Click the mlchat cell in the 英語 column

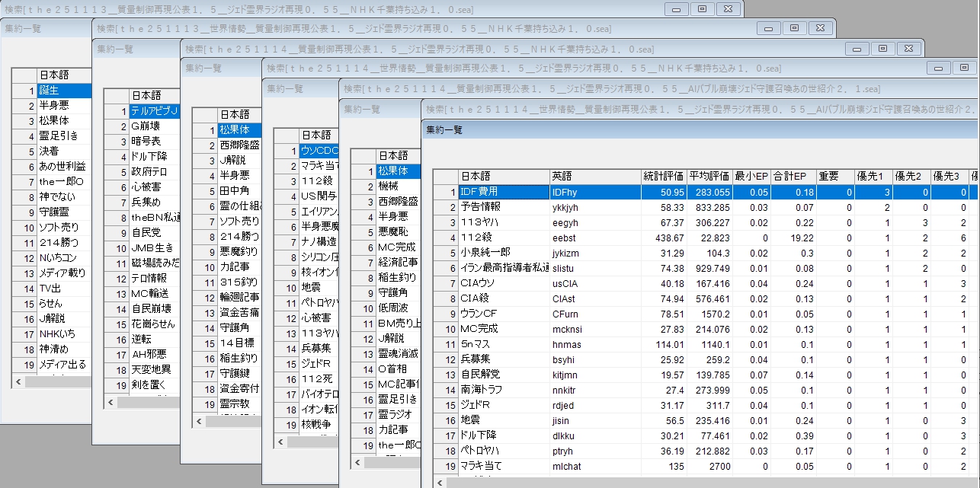(x=593, y=466)
